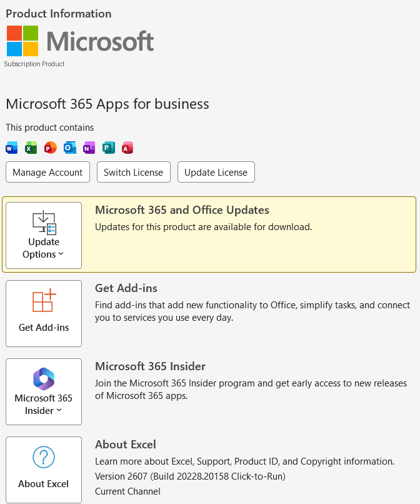Click the 'About Excel' section heading
420x504 pixels.
[x=126, y=445]
